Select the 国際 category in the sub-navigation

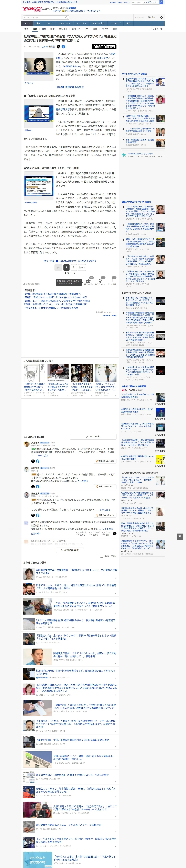coord(44,29)
